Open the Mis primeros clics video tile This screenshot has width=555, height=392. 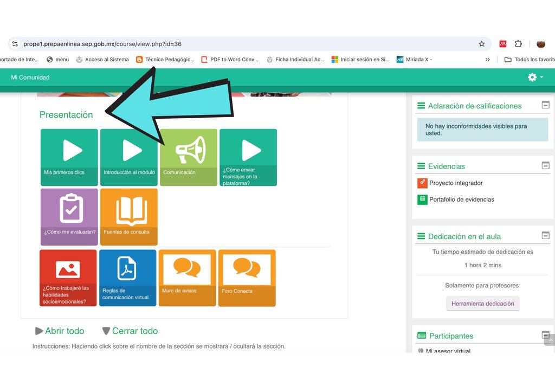69,157
